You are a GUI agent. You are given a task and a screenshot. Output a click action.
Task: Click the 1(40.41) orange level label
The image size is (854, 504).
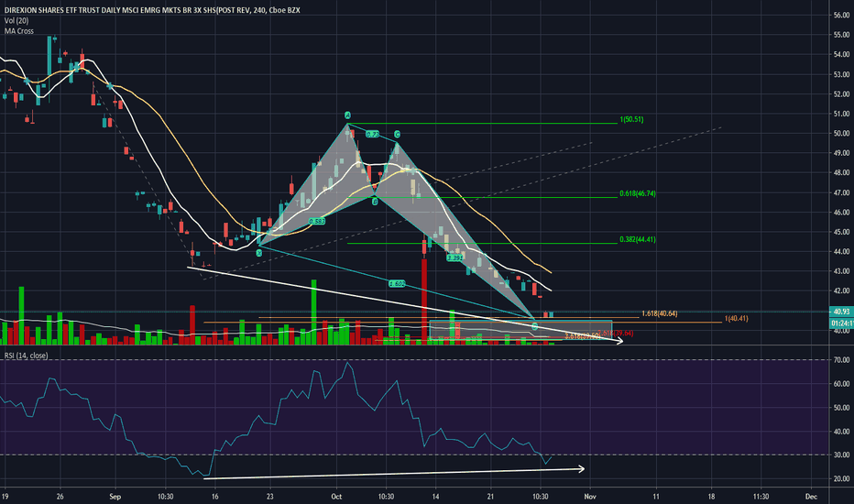[x=737, y=318]
